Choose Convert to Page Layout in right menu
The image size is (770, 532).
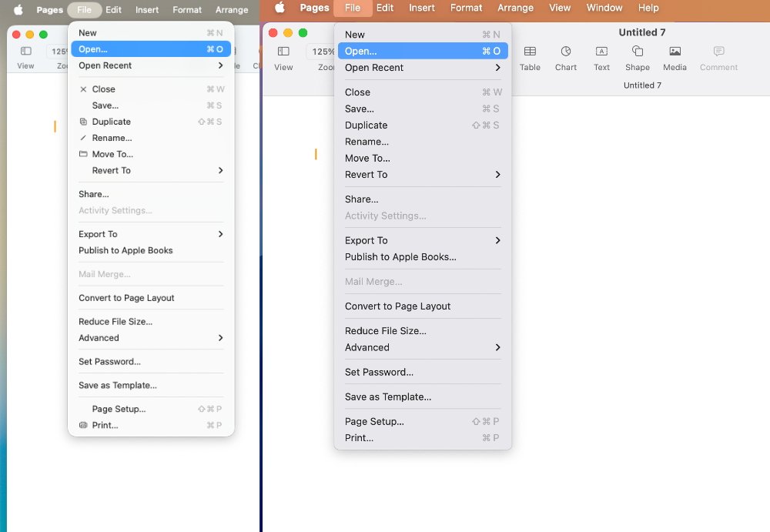click(x=423, y=306)
